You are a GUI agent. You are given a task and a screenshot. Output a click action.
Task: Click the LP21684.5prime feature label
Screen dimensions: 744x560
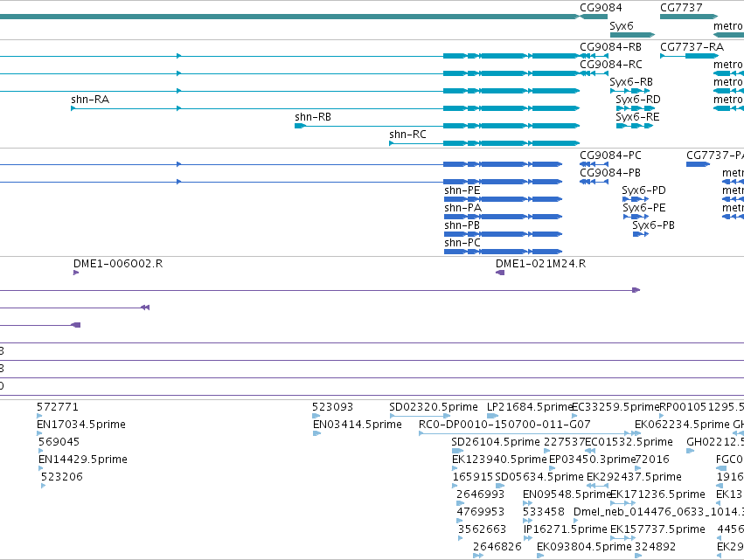coord(530,407)
